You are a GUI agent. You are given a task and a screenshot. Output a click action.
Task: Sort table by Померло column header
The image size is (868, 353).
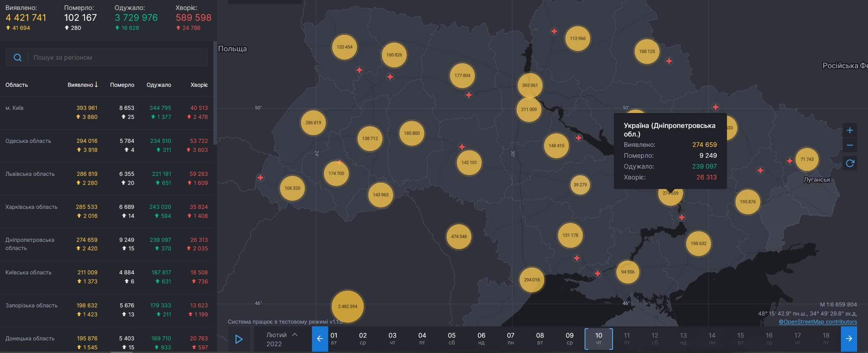[122, 85]
